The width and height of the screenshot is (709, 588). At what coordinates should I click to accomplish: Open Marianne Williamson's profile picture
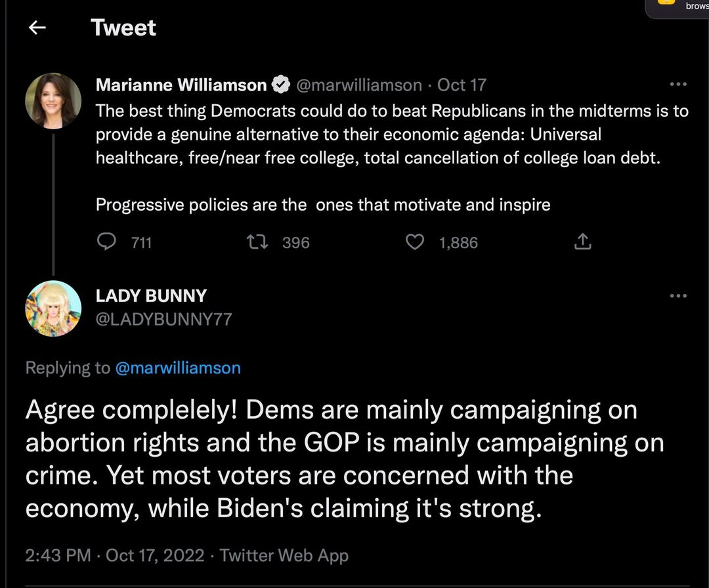point(53,100)
